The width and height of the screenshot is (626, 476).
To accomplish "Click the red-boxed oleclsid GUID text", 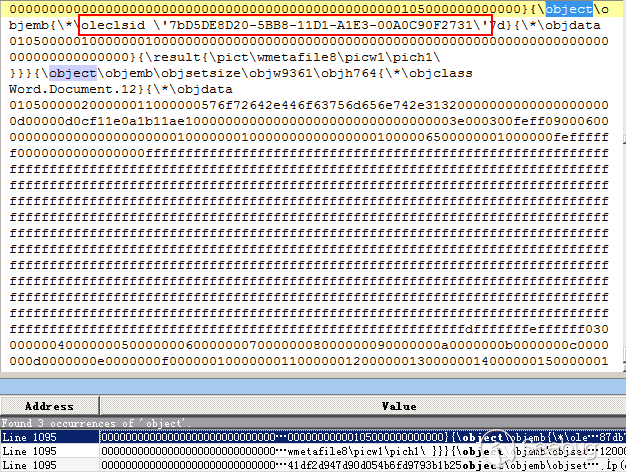I will point(285,25).
